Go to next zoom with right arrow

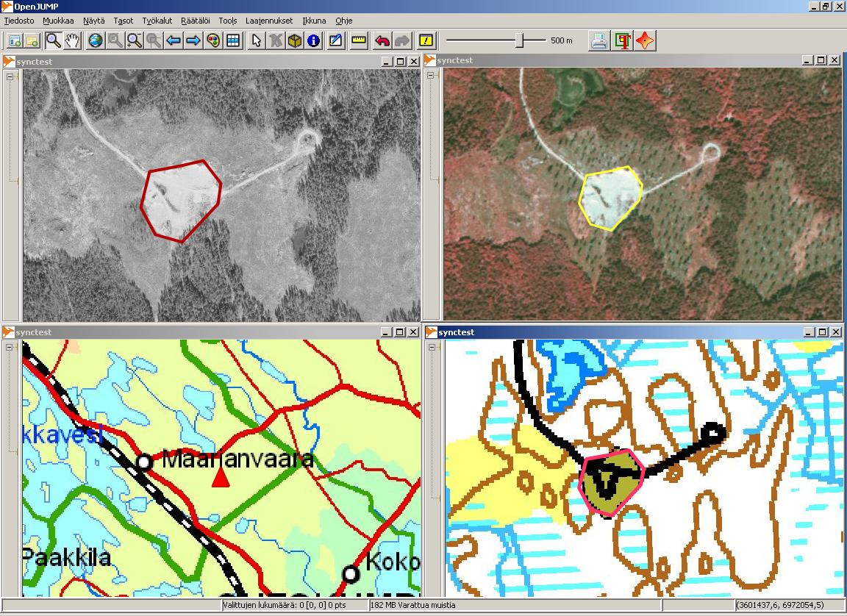click(x=193, y=40)
